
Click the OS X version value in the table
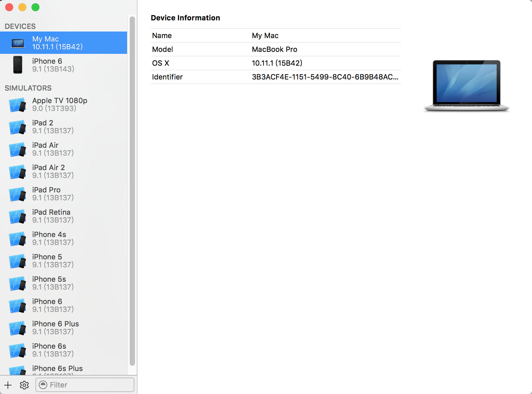277,63
